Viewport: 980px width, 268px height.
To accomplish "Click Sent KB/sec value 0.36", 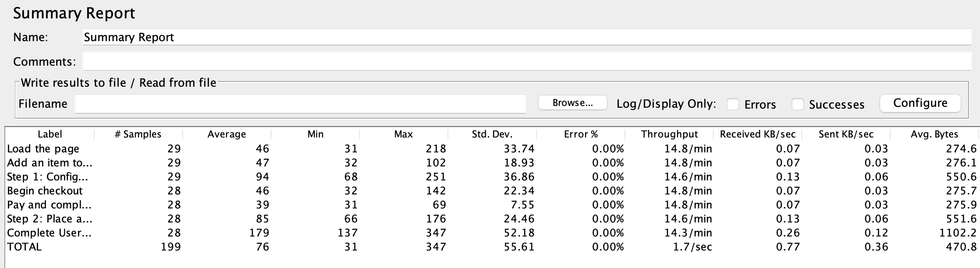I will pyautogui.click(x=876, y=247).
